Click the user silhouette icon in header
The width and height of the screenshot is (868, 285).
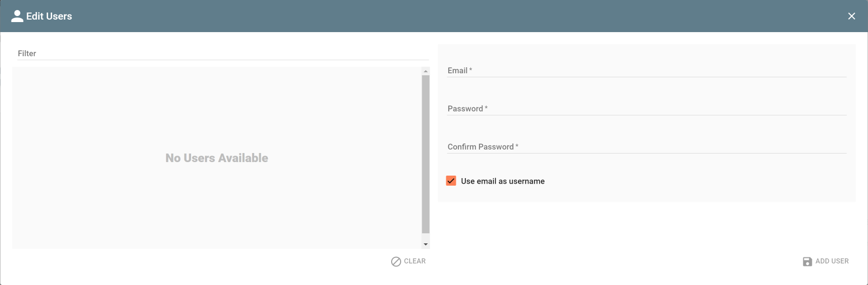coord(17,16)
